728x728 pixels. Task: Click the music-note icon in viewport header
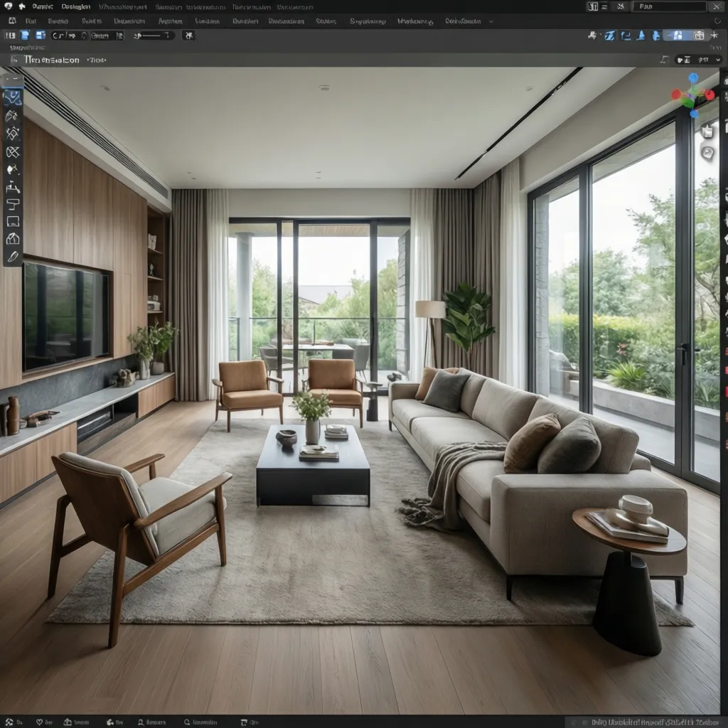(x=664, y=60)
